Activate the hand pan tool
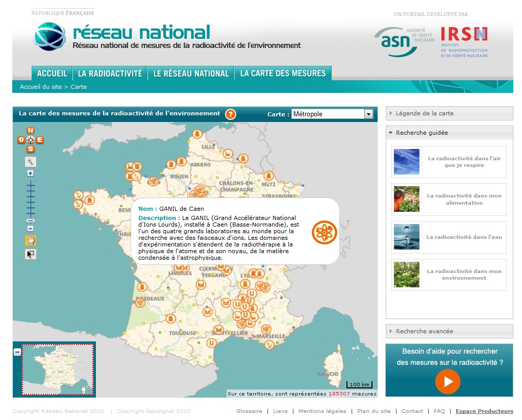The image size is (522, 420). tap(31, 240)
